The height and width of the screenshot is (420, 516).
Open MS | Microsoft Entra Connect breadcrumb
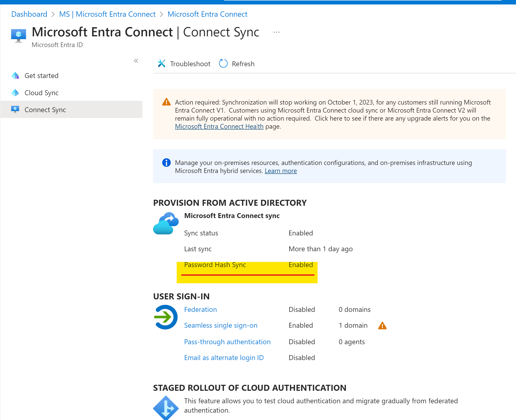pos(107,14)
